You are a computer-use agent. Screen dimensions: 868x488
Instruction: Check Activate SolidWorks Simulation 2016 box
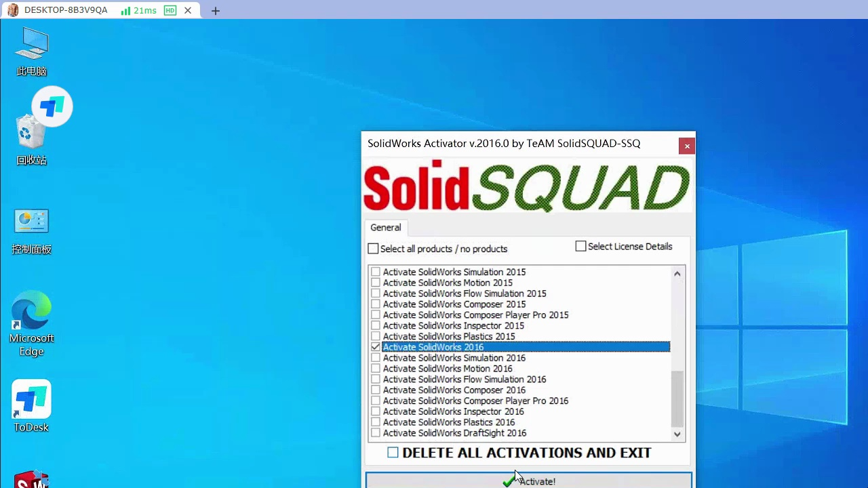376,358
